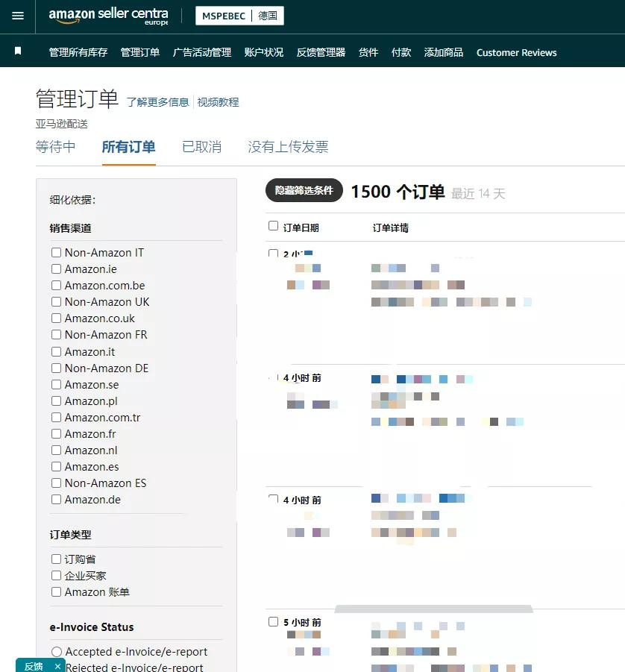Open 反馈管理器 menu item
Image resolution: width=625 pixels, height=672 pixels.
coord(321,52)
